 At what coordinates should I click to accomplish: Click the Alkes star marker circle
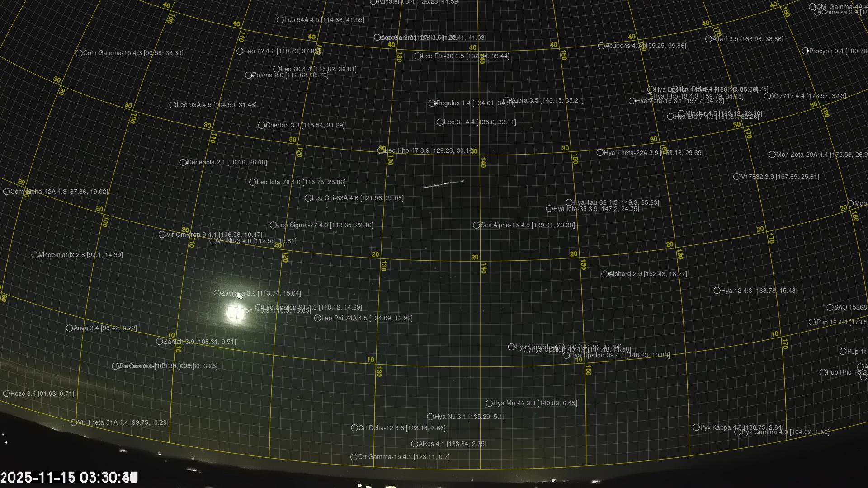point(415,444)
